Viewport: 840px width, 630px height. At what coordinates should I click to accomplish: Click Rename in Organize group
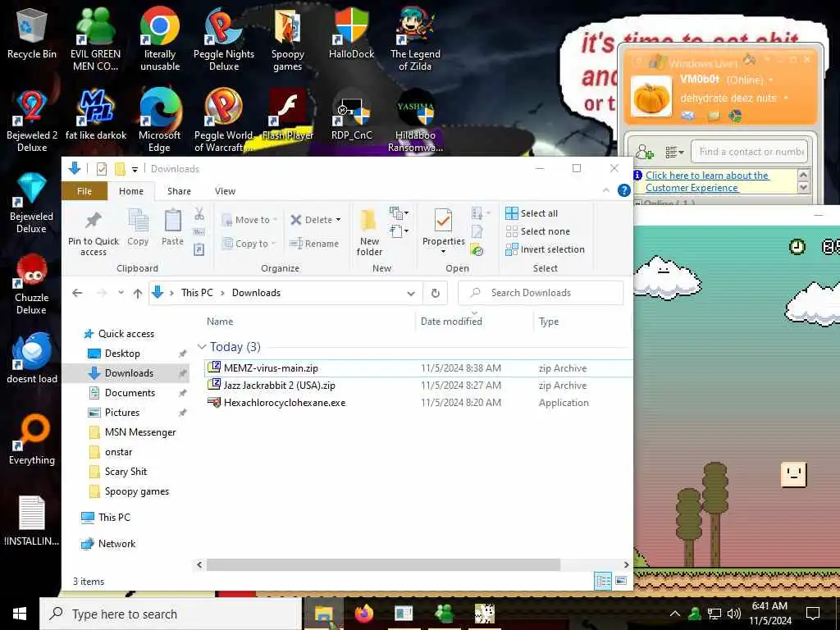click(x=314, y=243)
